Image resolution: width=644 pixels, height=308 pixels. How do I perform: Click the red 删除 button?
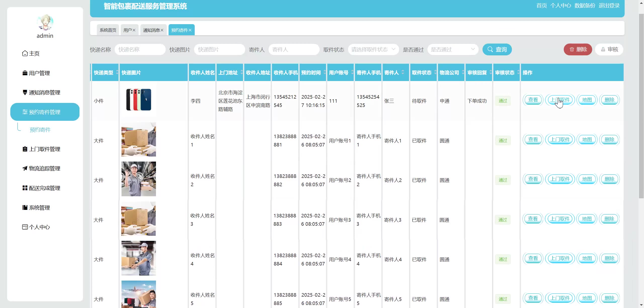point(578,50)
